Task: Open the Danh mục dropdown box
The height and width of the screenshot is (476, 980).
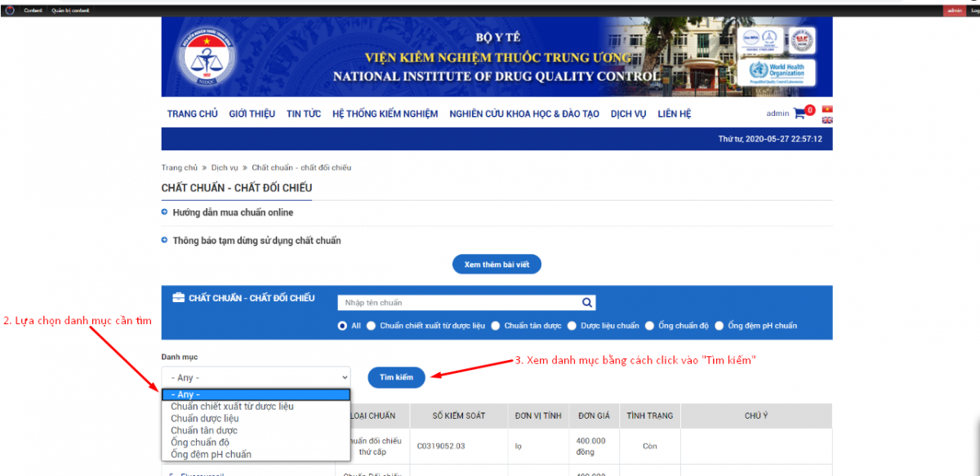Action: point(256,377)
